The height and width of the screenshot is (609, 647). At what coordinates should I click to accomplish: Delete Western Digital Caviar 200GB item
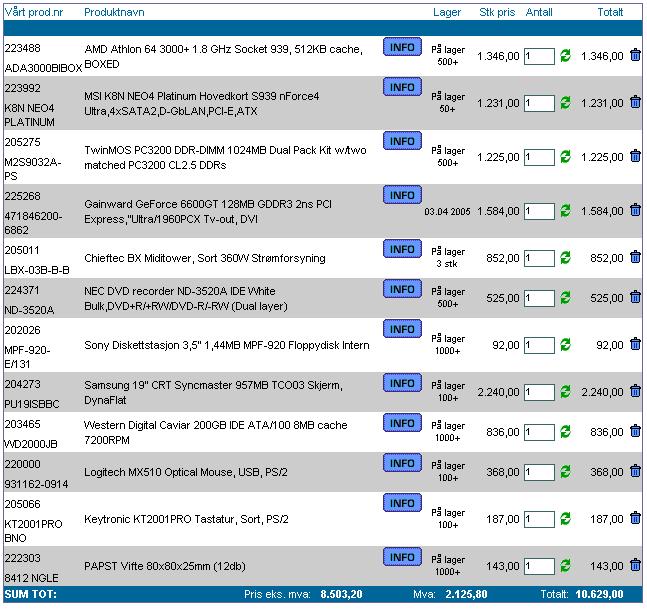pyautogui.click(x=635, y=431)
